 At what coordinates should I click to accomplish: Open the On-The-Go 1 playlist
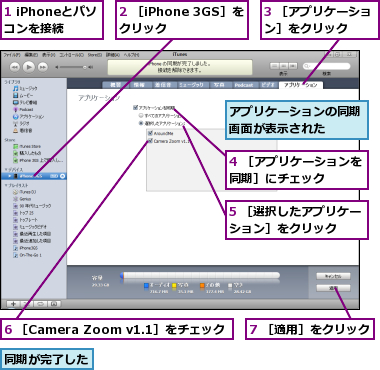click(27, 255)
